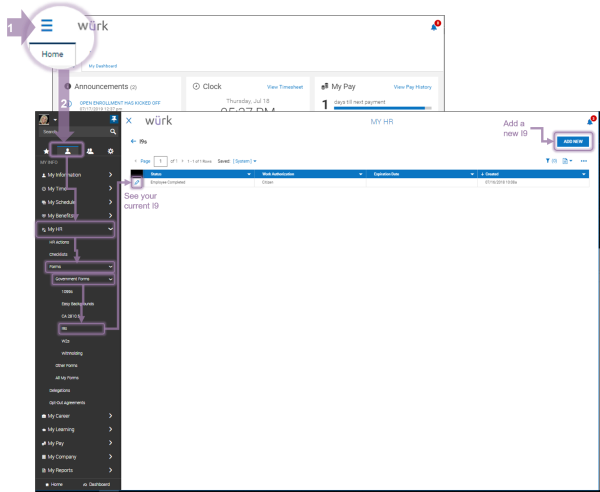
Task: Open Delegations in the sidebar
Action: click(59, 390)
